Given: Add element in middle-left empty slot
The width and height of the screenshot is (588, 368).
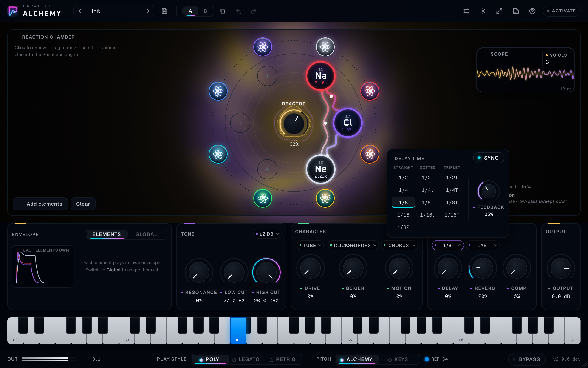Looking at the screenshot, I should tap(240, 123).
